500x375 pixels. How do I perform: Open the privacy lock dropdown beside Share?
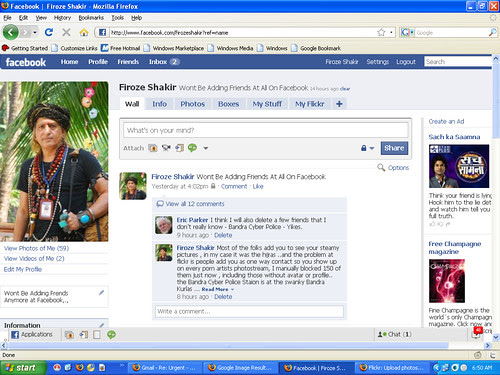tap(367, 148)
